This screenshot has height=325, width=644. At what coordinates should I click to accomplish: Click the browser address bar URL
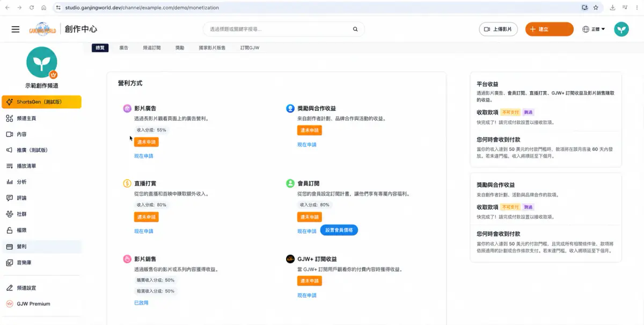click(x=142, y=8)
